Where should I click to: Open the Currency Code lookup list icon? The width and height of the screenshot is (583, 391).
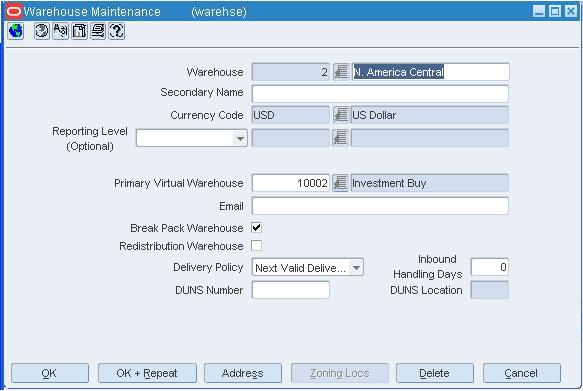pos(340,115)
